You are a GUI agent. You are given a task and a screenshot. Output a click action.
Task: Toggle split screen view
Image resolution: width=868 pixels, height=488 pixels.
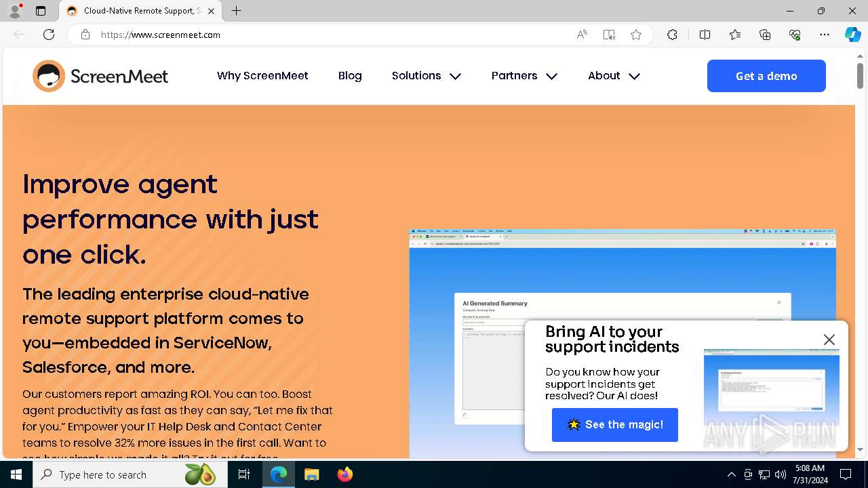(705, 35)
